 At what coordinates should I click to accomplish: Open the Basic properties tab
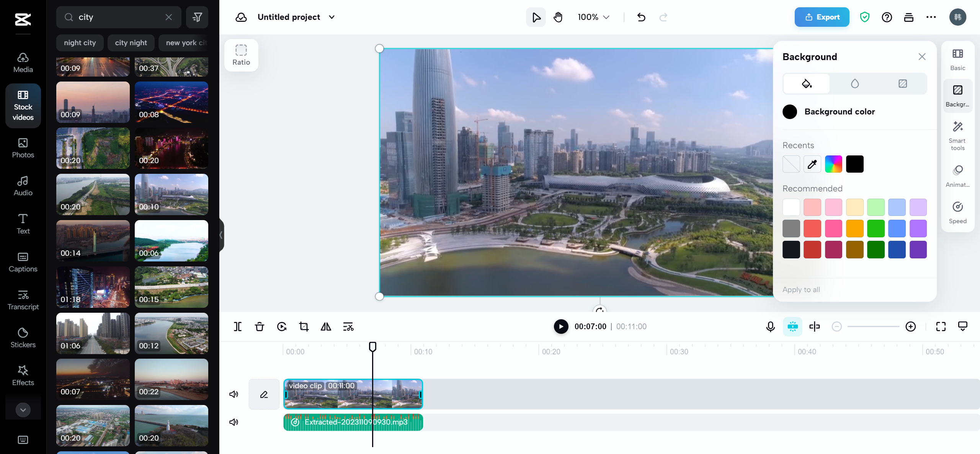pos(958,59)
